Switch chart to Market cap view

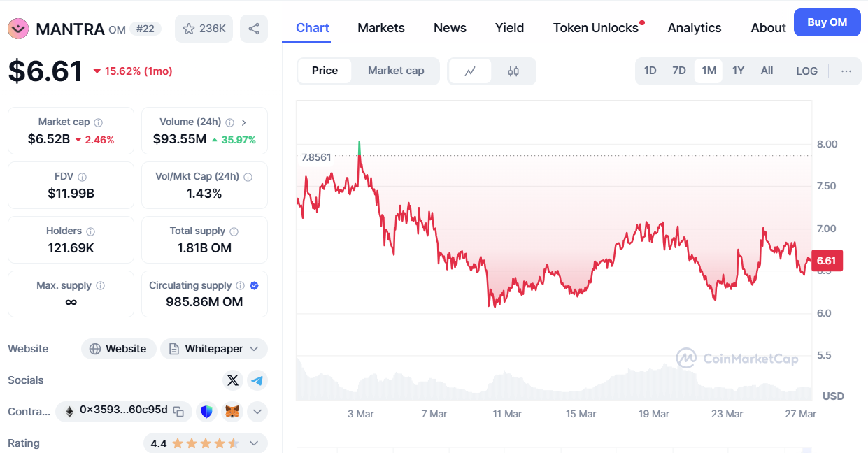click(396, 71)
